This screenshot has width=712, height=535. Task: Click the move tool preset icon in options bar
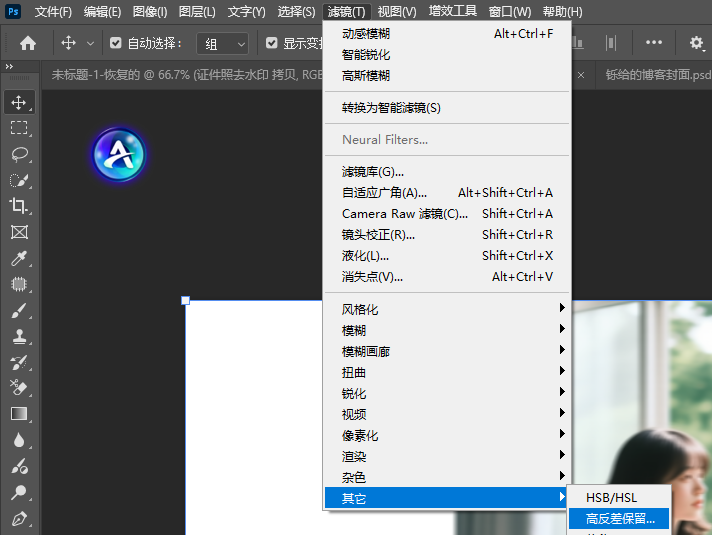click(69, 43)
